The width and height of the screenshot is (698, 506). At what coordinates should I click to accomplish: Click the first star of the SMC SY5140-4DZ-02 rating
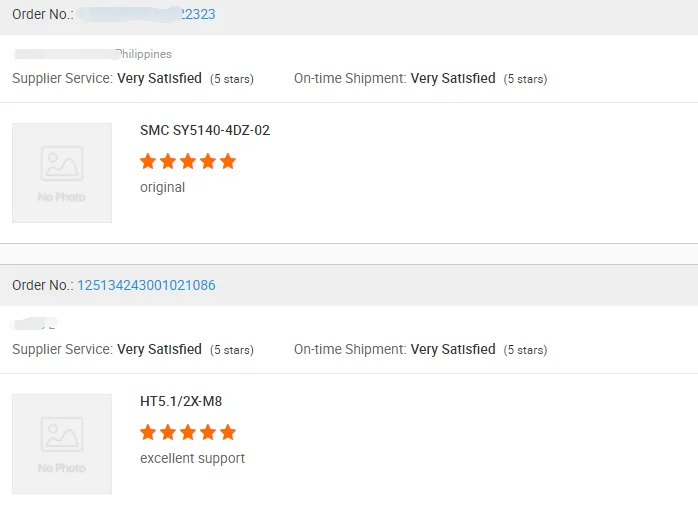[x=148, y=161]
